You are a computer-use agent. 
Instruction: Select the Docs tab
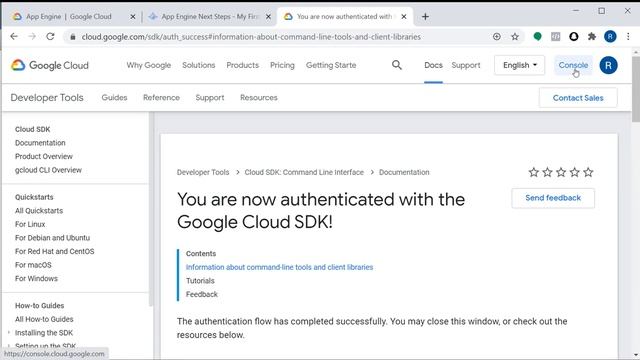click(x=433, y=65)
